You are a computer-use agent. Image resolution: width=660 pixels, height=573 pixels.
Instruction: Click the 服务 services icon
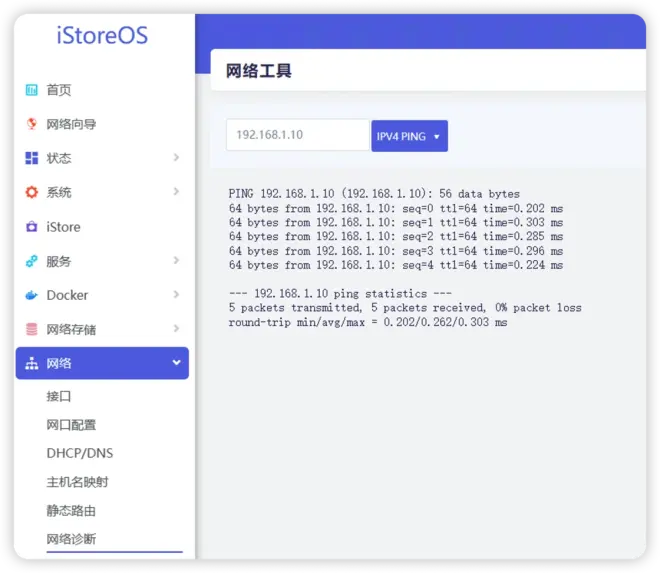click(32, 261)
